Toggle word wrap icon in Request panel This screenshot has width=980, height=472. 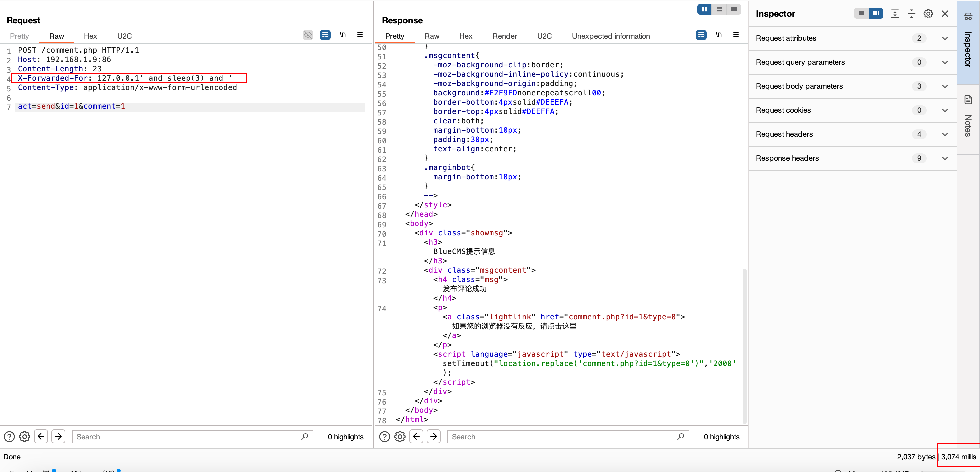[325, 35]
